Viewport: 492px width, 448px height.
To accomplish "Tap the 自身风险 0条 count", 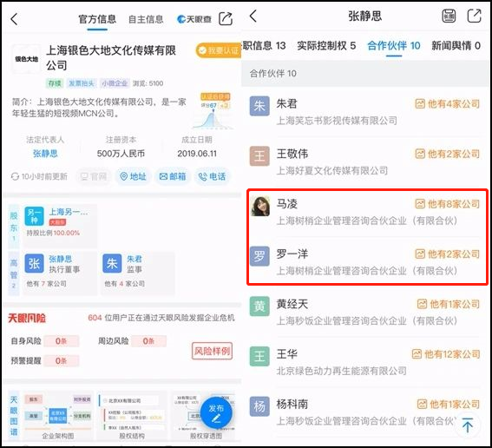I will point(62,341).
